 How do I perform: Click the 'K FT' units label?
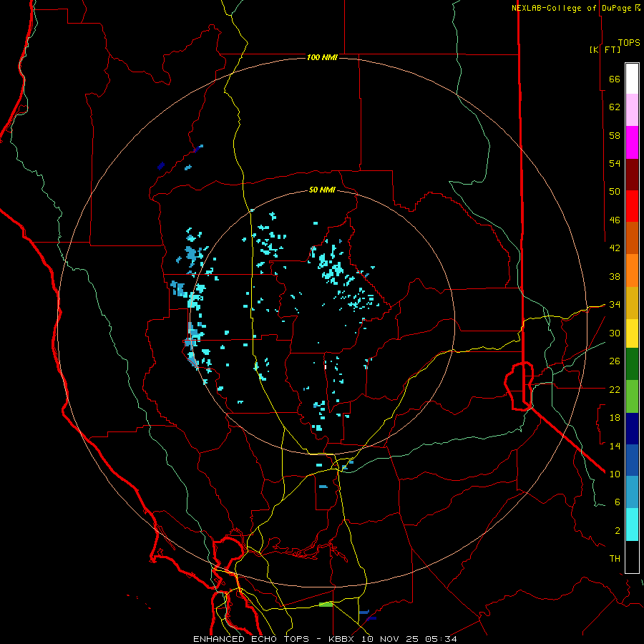pyautogui.click(x=605, y=50)
